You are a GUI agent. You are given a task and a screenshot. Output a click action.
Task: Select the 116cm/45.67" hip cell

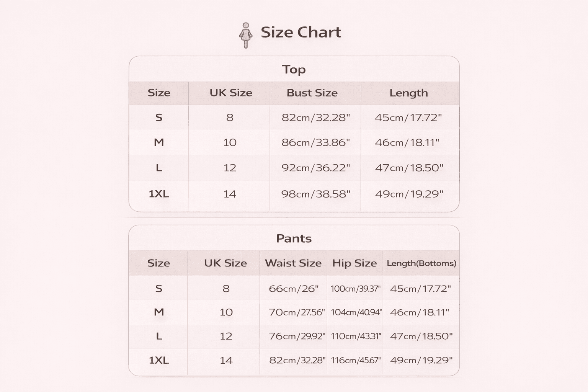(356, 360)
